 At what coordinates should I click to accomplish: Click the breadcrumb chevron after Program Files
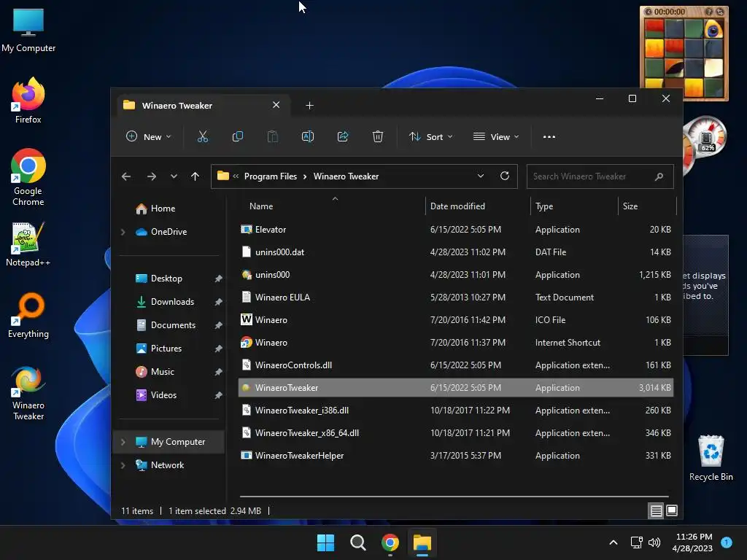(305, 176)
